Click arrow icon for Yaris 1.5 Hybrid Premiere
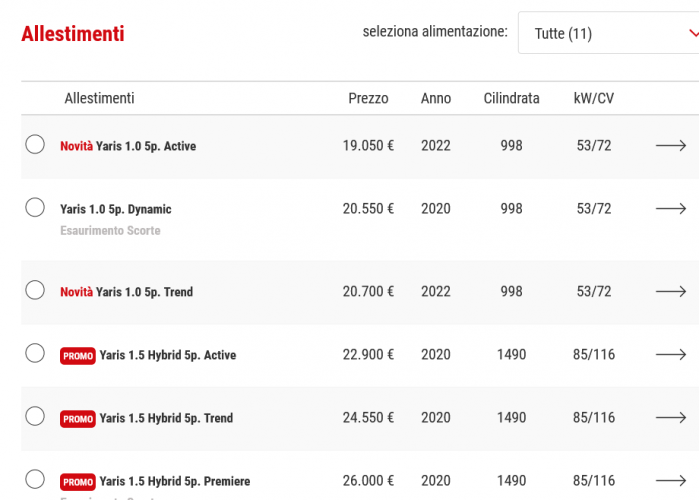The width and height of the screenshot is (699, 500). coord(670,481)
